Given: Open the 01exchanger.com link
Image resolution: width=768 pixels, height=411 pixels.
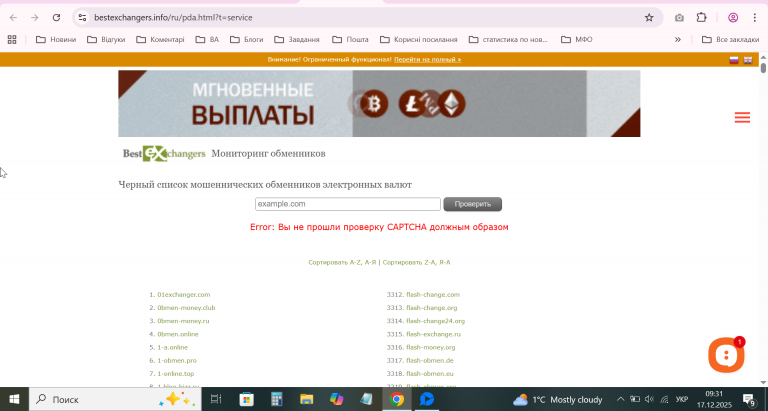Looking at the screenshot, I should pos(184,294).
